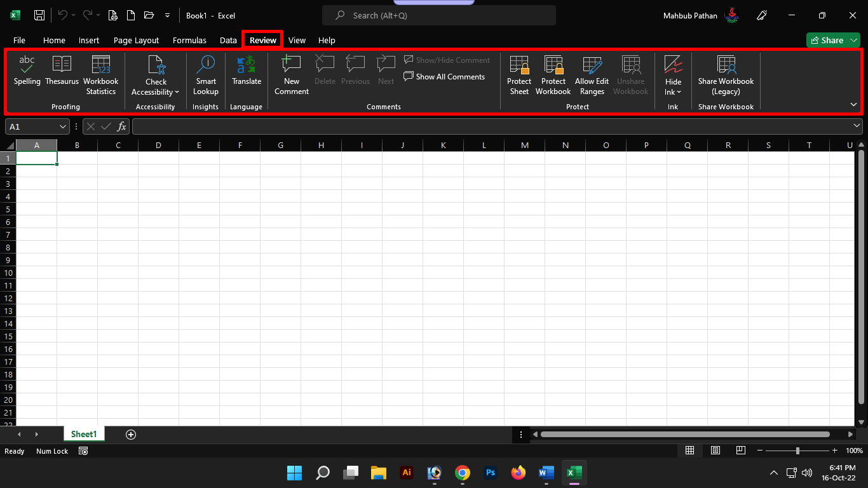This screenshot has height=488, width=868.
Task: Click the Translate icon
Action: tap(247, 70)
